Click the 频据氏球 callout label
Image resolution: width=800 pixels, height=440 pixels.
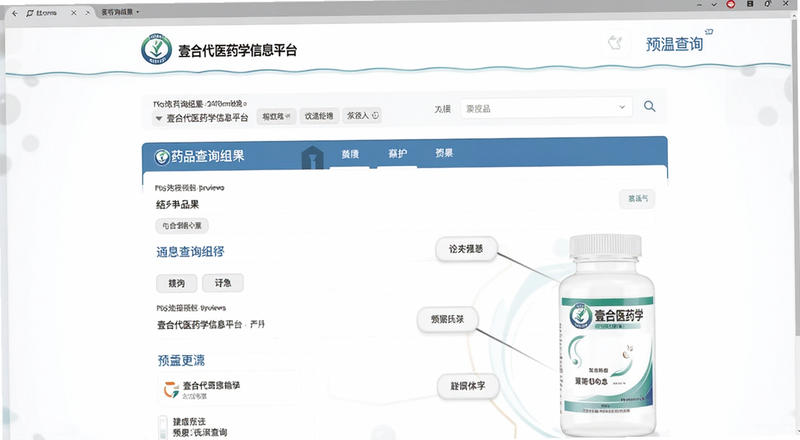[x=447, y=320]
